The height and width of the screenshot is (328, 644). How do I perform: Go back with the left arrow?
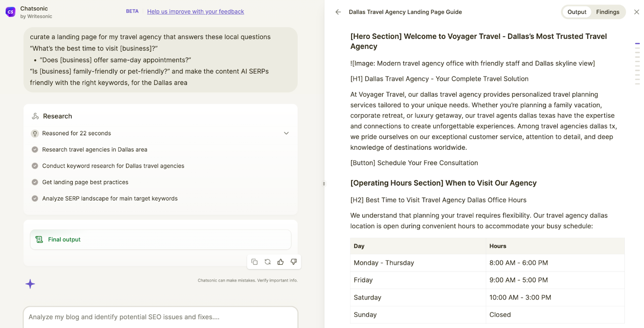[x=338, y=12]
